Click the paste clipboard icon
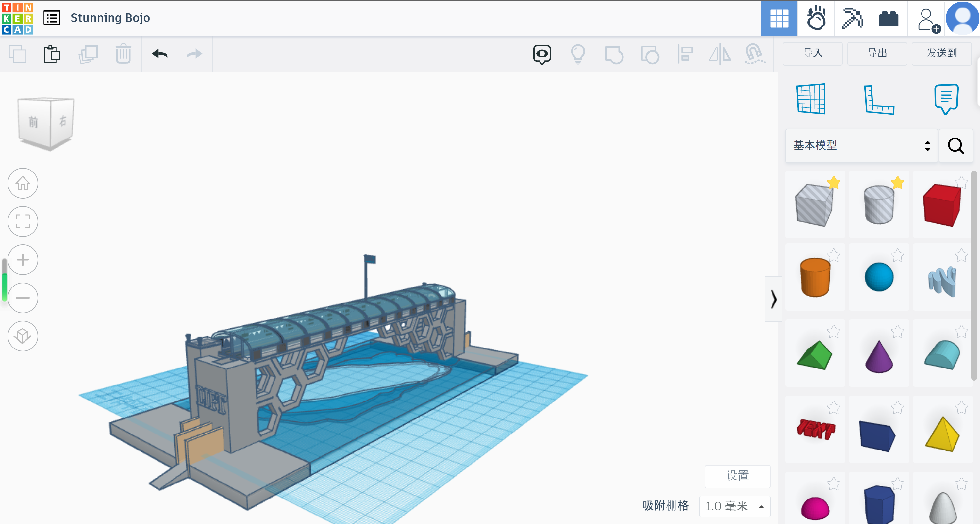 [x=52, y=54]
